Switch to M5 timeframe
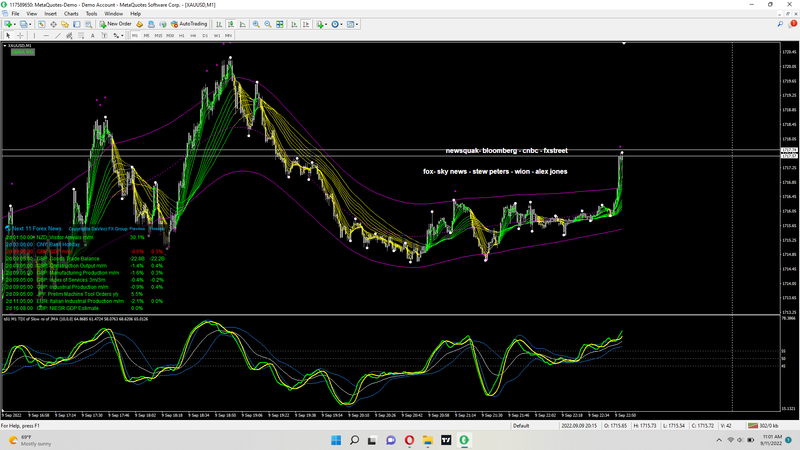 [x=146, y=36]
